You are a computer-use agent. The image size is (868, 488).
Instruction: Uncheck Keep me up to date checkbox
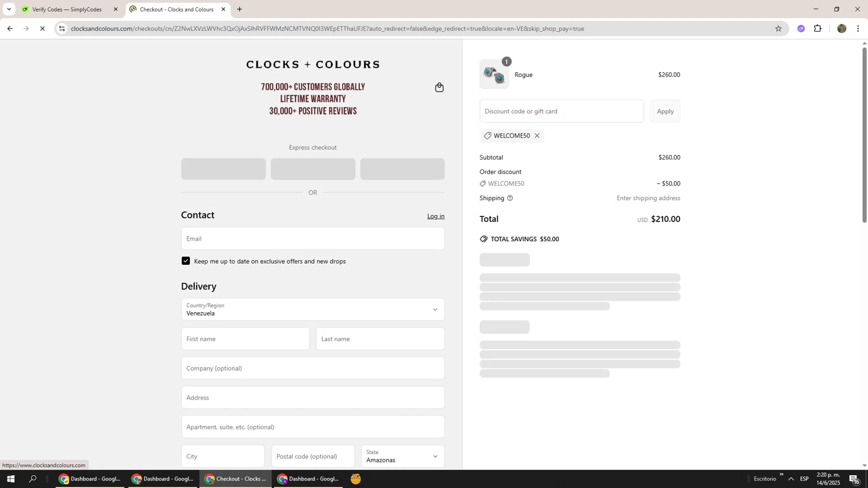point(186,261)
